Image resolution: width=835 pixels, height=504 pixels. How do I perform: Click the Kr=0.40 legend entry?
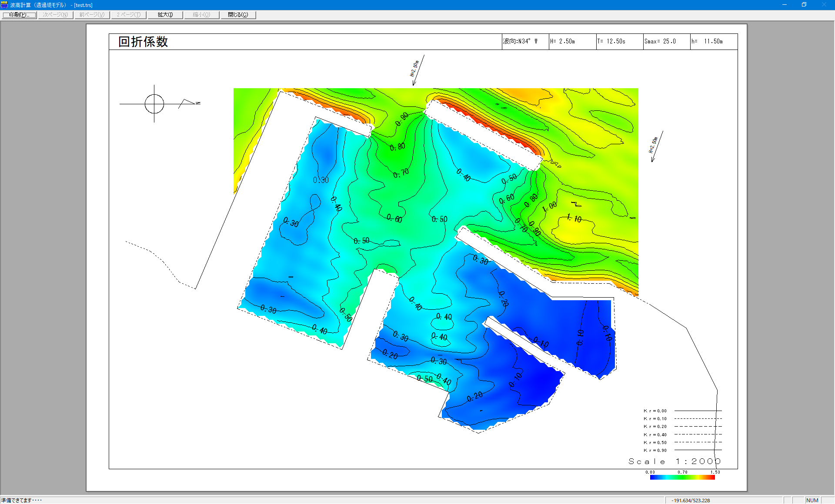(x=682, y=434)
